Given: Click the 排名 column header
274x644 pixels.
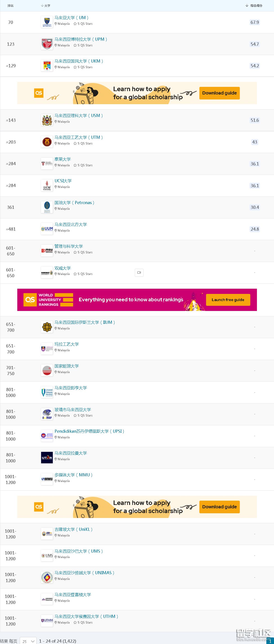Looking at the screenshot, I should [x=11, y=5].
